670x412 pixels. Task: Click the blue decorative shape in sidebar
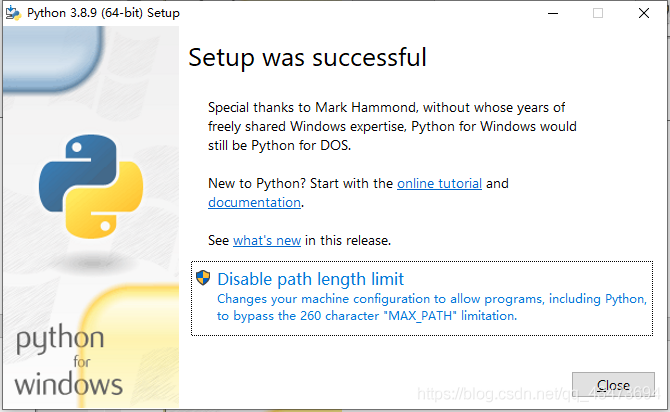click(53, 59)
